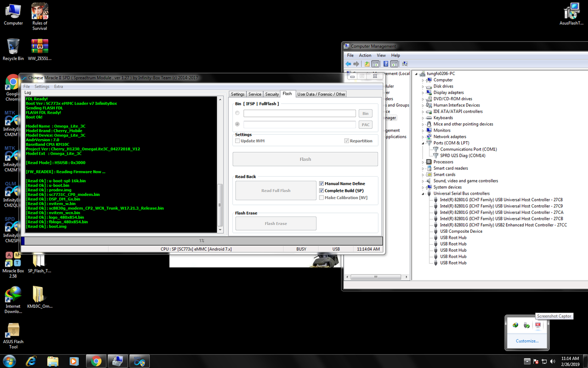The height and width of the screenshot is (368, 588).
Task: Select ASUS Flash Tool desktop shortcut
Action: 13,335
